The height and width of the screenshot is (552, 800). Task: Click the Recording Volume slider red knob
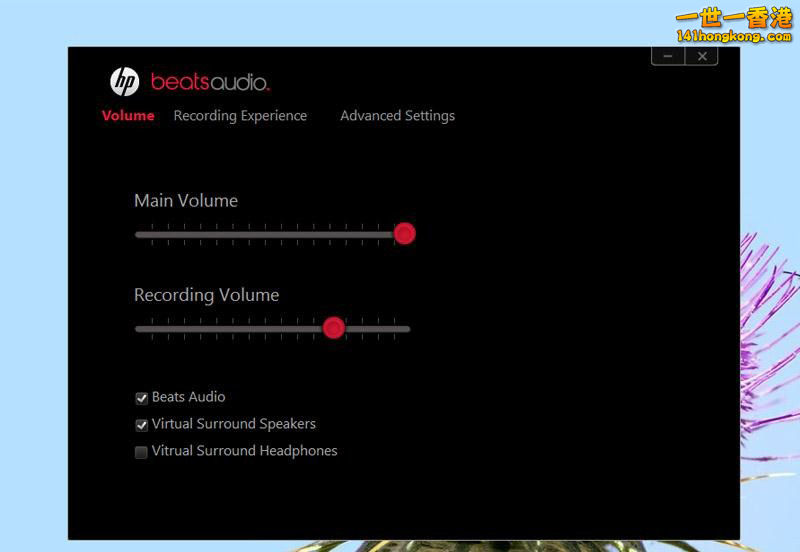point(334,328)
